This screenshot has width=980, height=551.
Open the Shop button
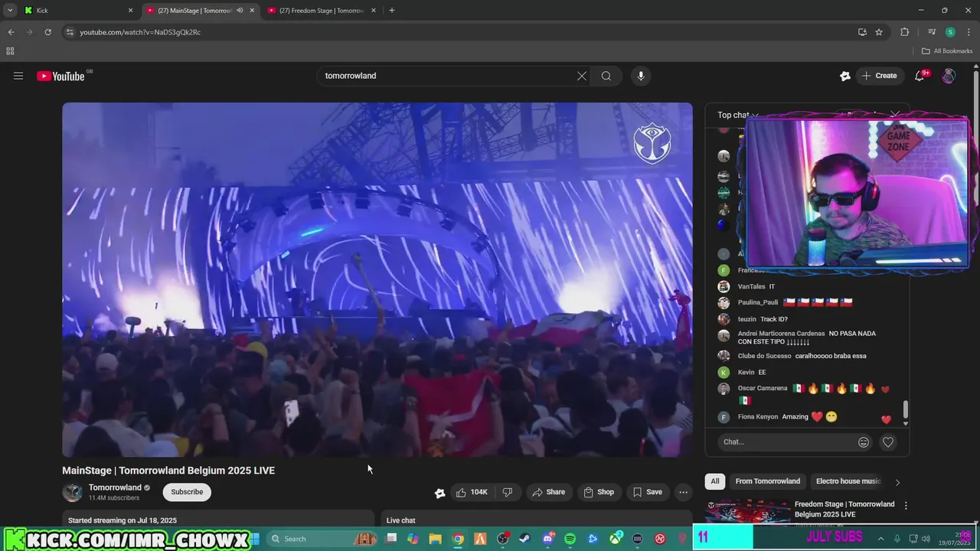coord(599,492)
